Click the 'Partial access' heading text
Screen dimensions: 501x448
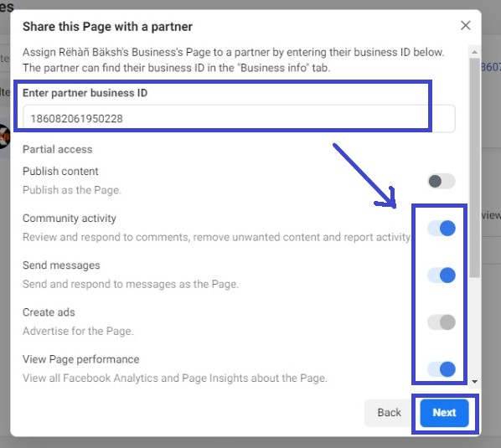[58, 149]
